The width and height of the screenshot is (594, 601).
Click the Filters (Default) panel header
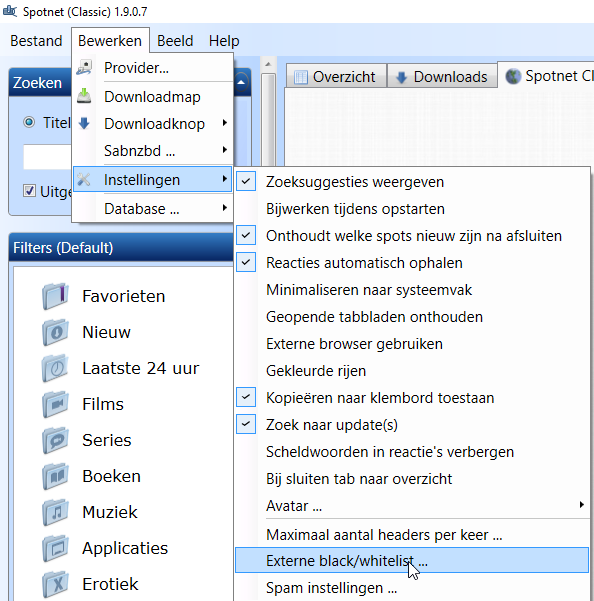click(x=121, y=248)
